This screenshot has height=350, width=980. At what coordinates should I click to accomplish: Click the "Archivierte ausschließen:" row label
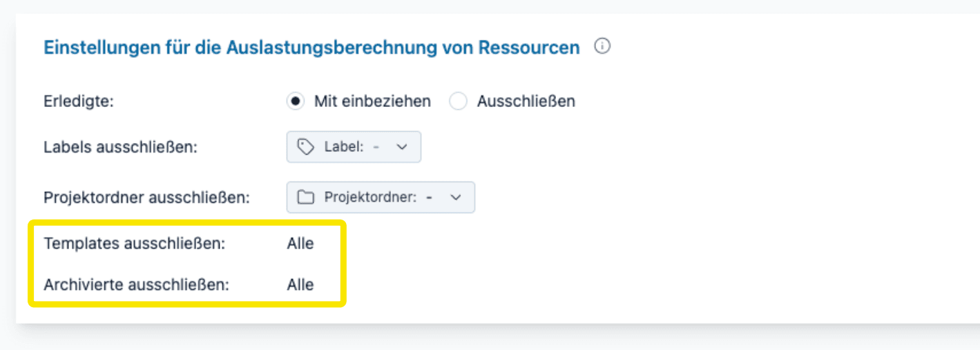coord(136,284)
